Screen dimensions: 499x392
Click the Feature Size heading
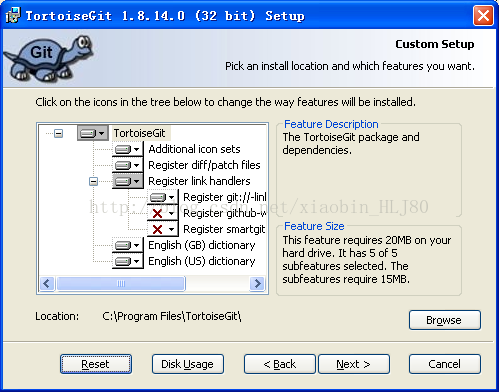click(x=314, y=226)
